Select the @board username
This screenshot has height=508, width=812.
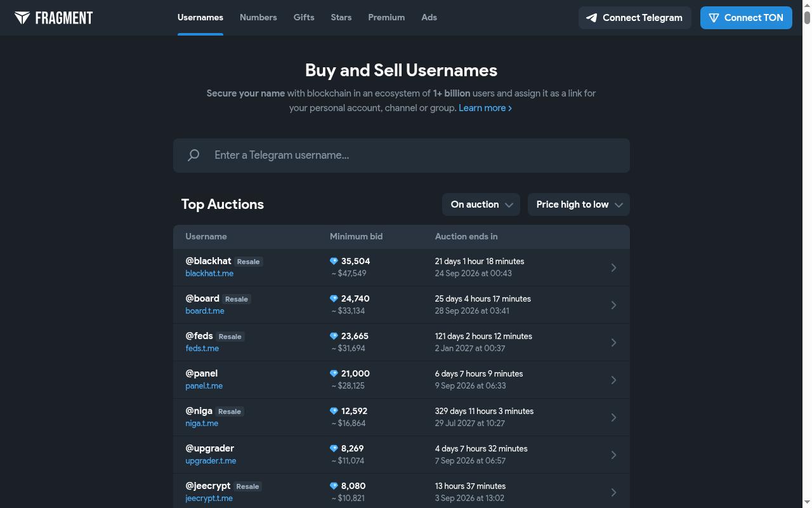click(x=202, y=298)
